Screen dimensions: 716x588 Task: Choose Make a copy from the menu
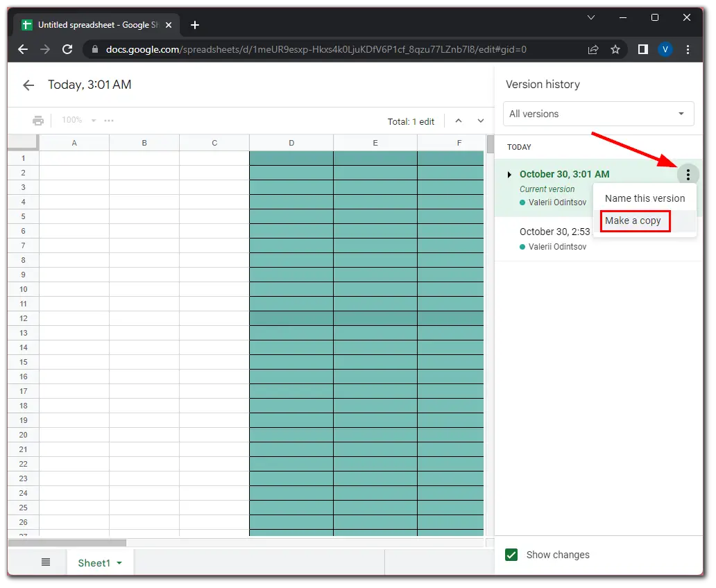[645, 220]
